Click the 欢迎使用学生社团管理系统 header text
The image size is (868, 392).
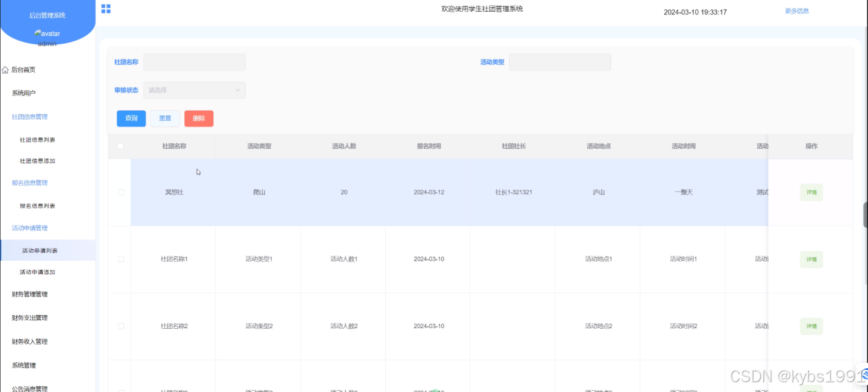point(482,9)
